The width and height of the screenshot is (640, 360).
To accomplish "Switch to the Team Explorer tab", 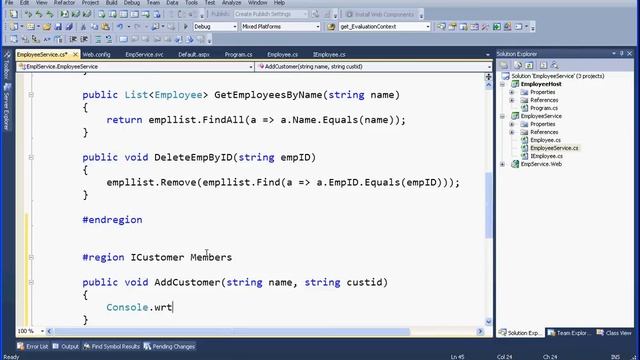I will (569, 333).
